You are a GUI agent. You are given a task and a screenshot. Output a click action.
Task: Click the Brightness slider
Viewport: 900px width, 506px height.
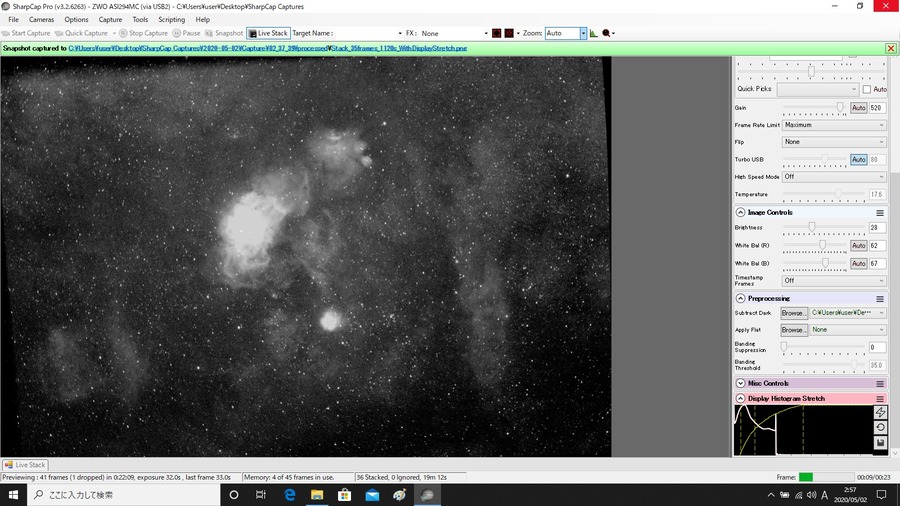[x=824, y=228]
